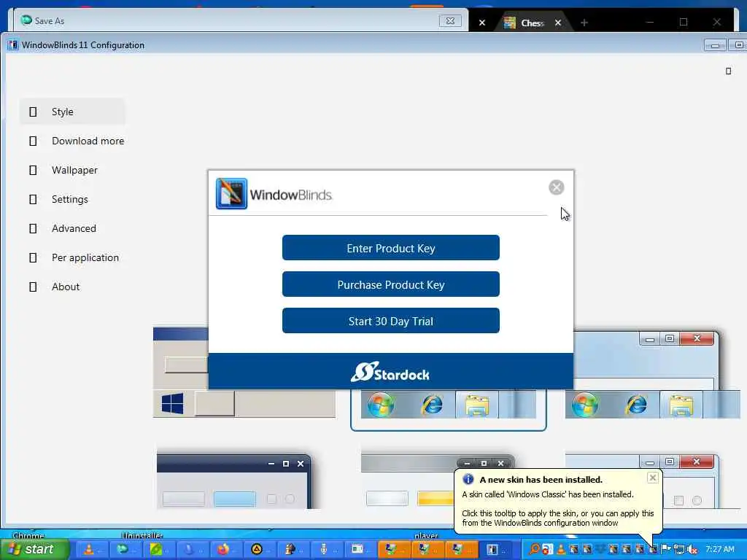Open the Windows start button
The width and height of the screenshot is (747, 560).
[35, 549]
